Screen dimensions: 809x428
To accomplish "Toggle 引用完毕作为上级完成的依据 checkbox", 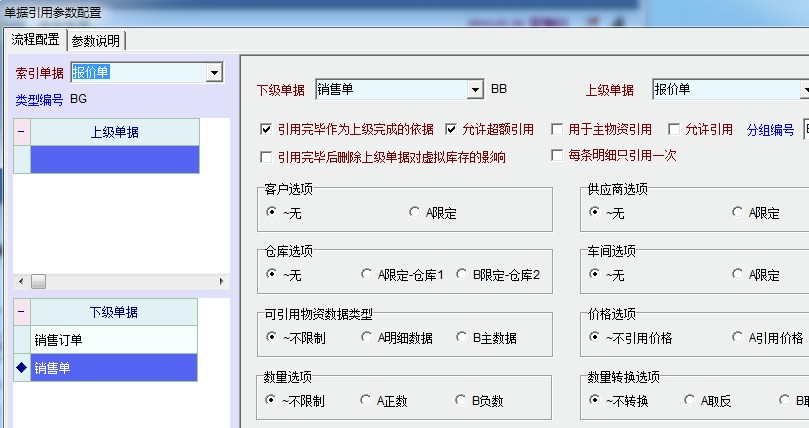I will click(266, 130).
